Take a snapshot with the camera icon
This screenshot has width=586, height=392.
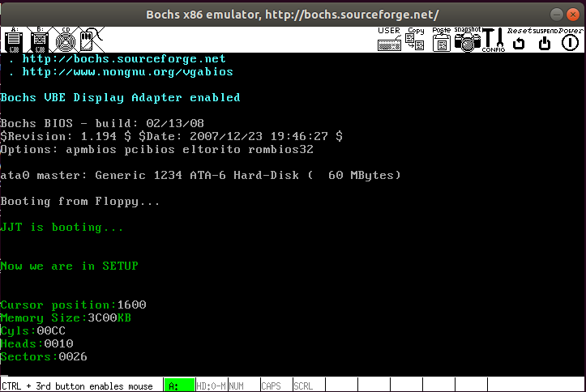(x=468, y=40)
